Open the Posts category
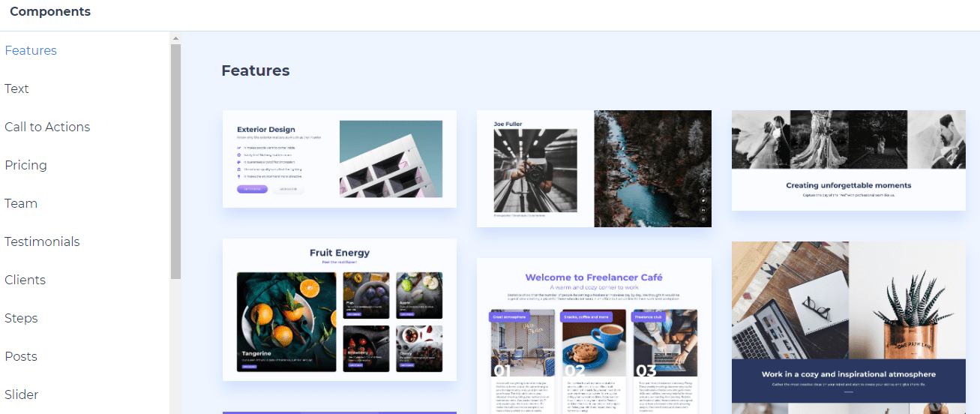The width and height of the screenshot is (980, 414). coord(21,356)
